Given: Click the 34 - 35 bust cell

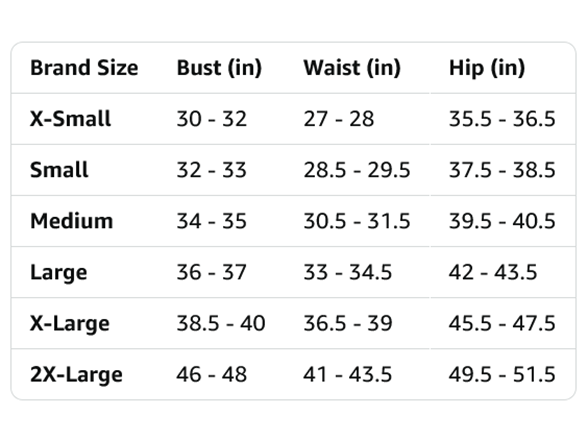Looking at the screenshot, I should tap(212, 221).
